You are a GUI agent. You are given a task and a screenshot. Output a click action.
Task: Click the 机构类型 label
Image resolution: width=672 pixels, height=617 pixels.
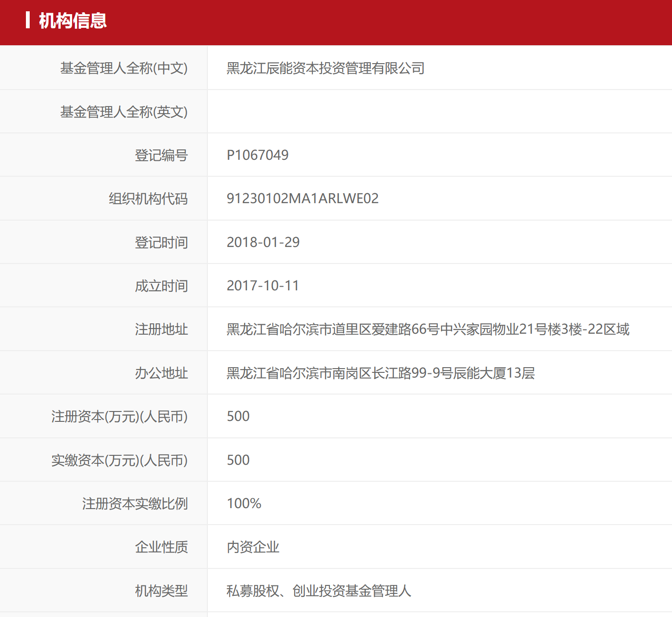pos(161,591)
